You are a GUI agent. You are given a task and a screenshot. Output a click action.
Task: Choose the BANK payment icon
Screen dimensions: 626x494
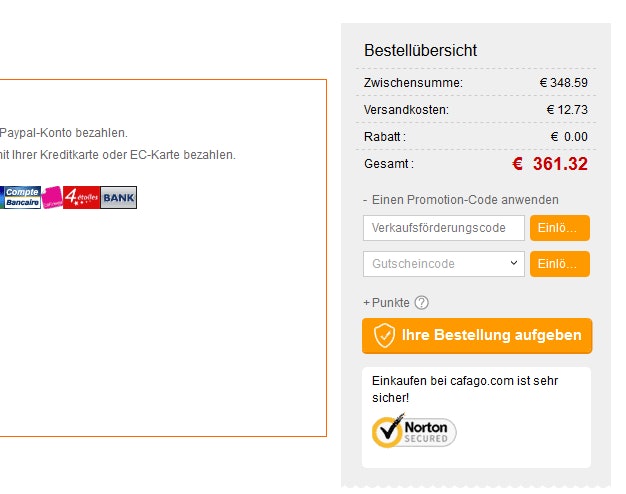coord(119,197)
